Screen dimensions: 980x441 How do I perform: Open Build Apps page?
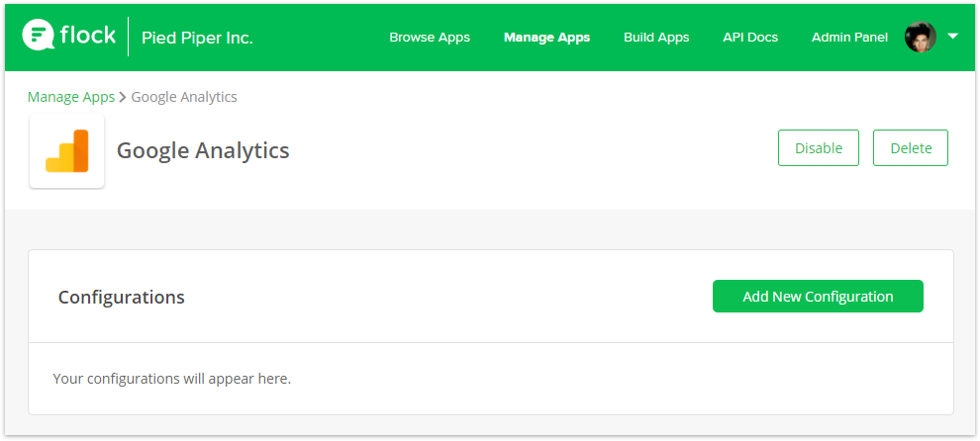(x=656, y=38)
